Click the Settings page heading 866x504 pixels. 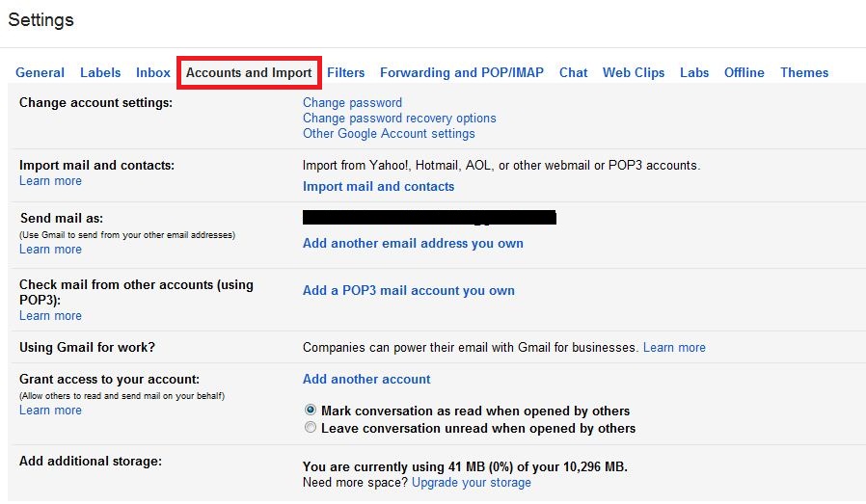[41, 20]
